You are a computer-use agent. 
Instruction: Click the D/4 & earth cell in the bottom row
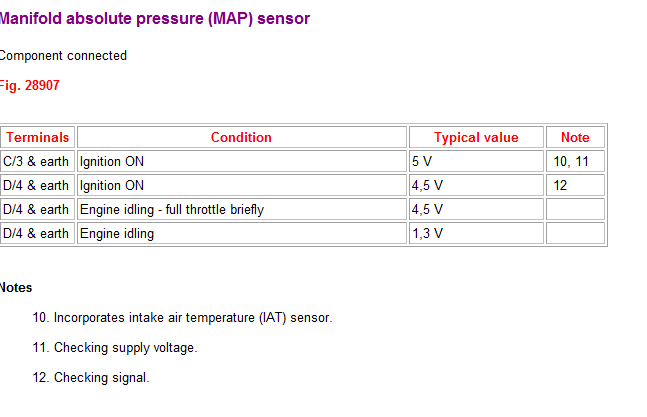[37, 233]
